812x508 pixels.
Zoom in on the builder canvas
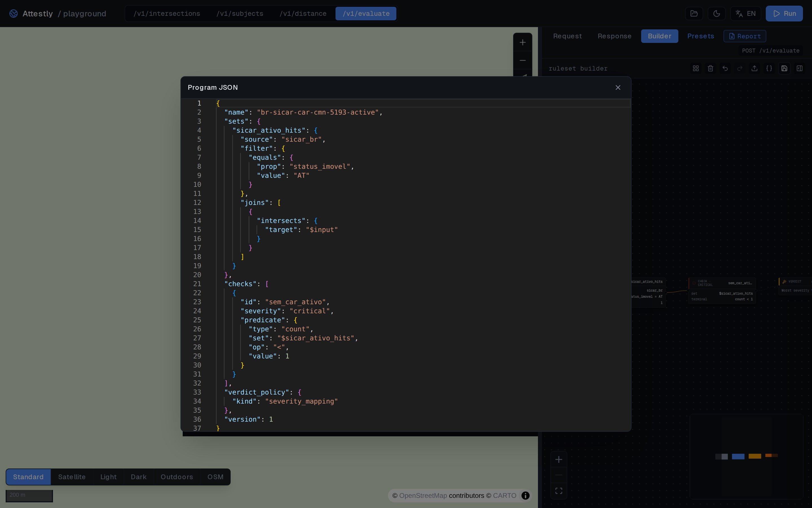point(559,459)
